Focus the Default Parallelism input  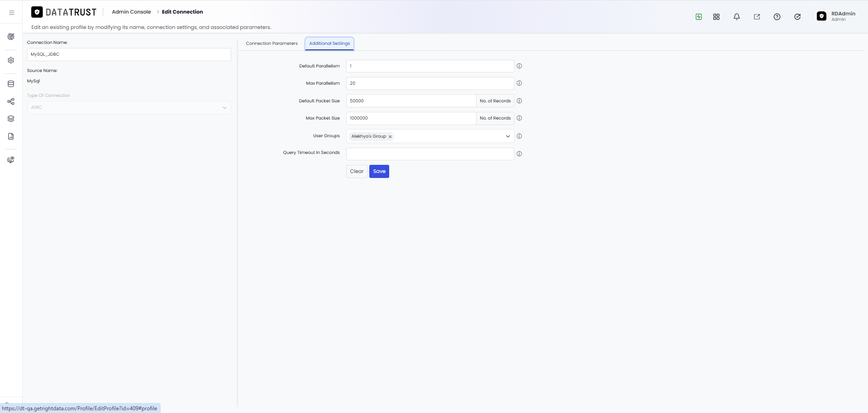point(430,66)
